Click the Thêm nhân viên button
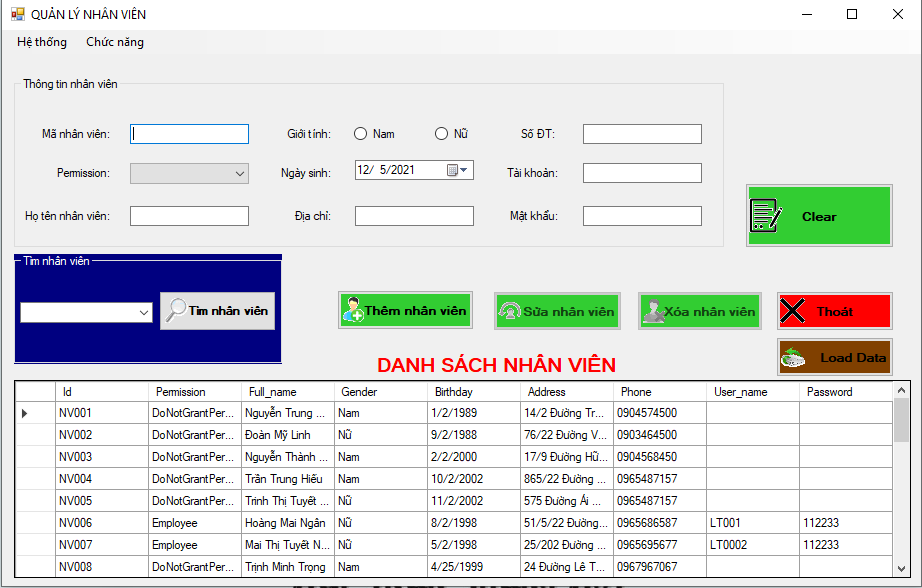This screenshot has height=588, width=922. (405, 310)
